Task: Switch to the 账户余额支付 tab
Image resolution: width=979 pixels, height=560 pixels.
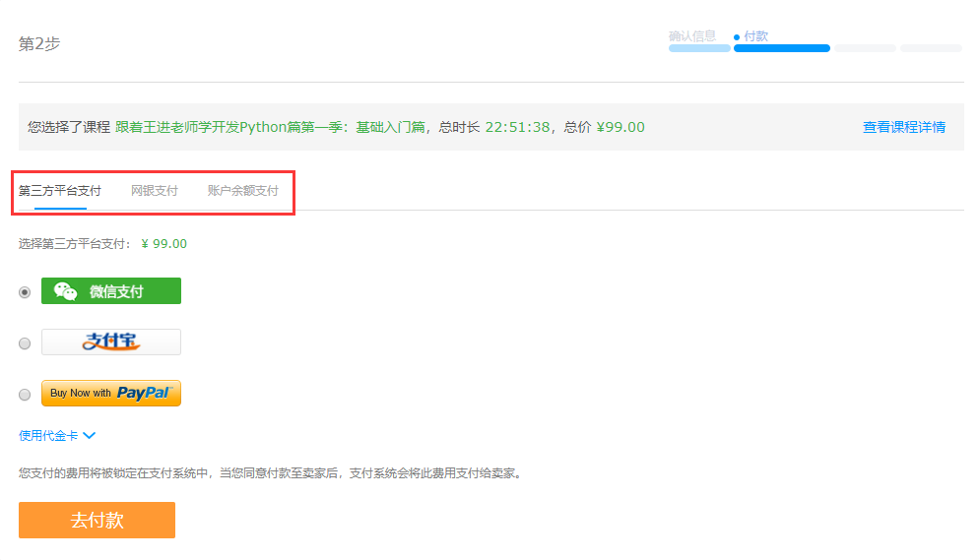Action: (x=242, y=191)
